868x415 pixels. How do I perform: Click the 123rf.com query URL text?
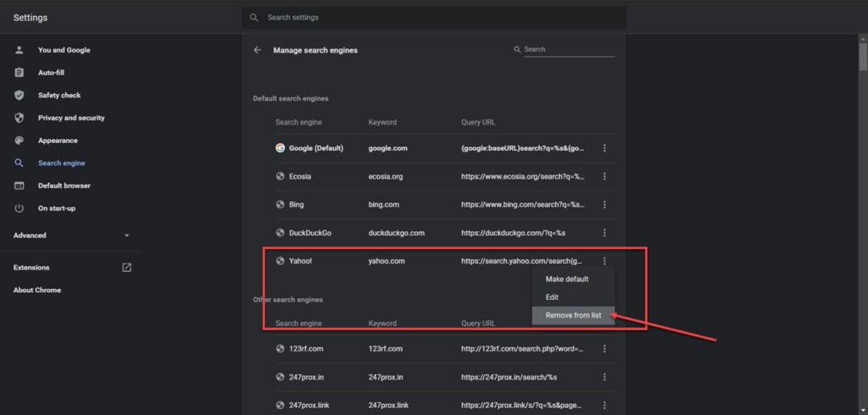(x=522, y=349)
